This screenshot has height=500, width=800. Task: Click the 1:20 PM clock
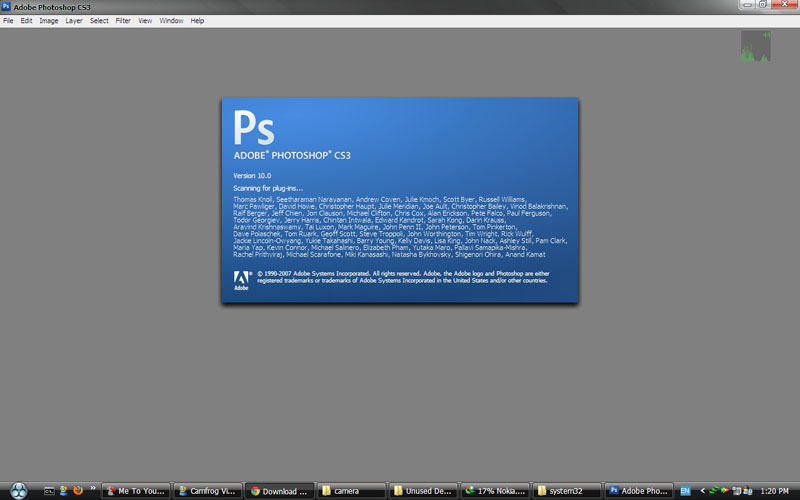point(774,491)
